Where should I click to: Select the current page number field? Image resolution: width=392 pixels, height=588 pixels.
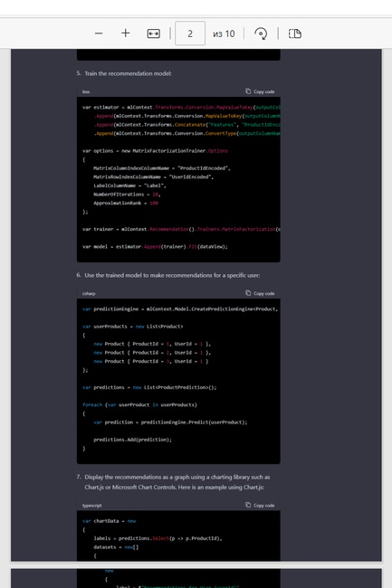click(190, 33)
